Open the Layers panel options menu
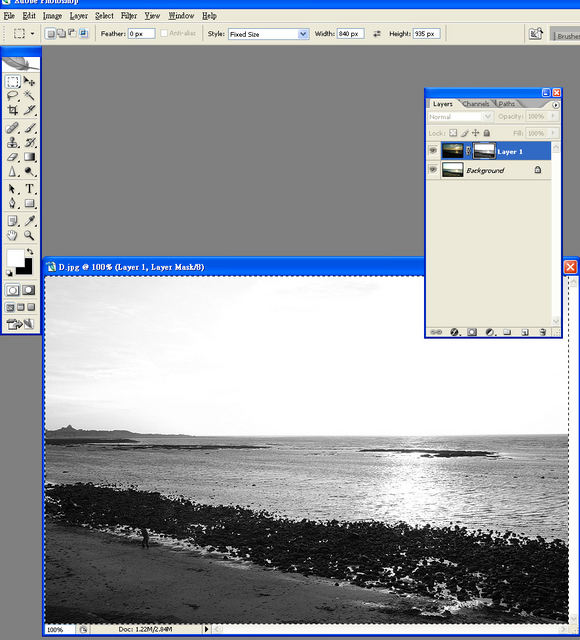 click(556, 105)
